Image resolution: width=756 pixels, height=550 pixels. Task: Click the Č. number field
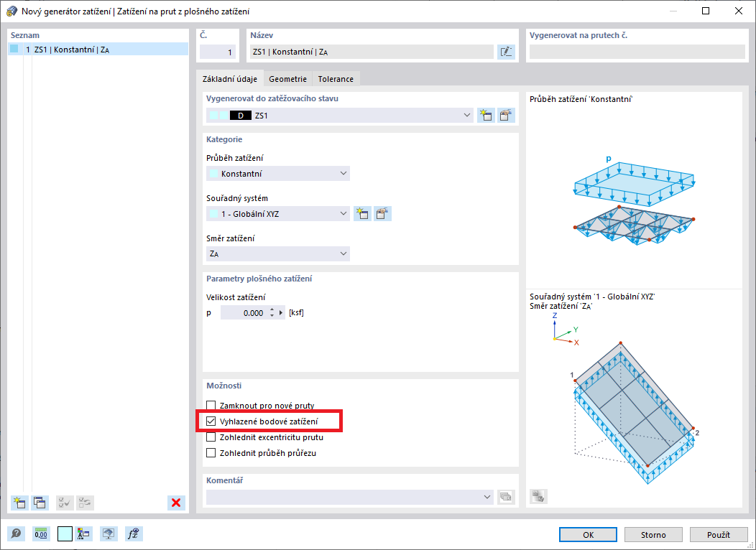[x=218, y=52]
